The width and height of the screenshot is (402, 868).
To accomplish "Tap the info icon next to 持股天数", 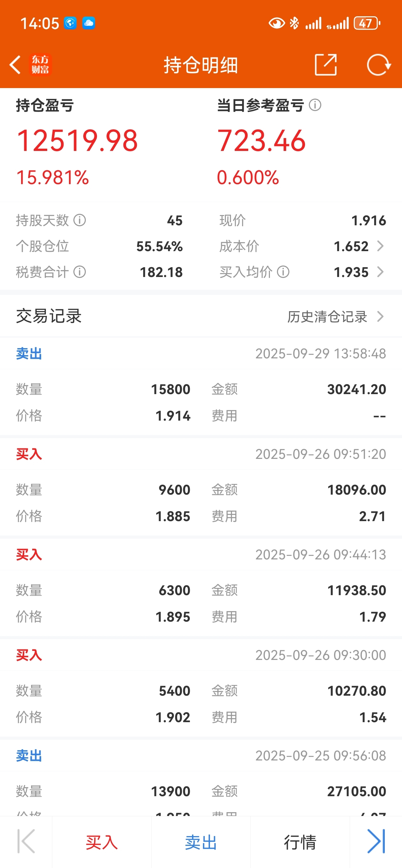I will (80, 221).
